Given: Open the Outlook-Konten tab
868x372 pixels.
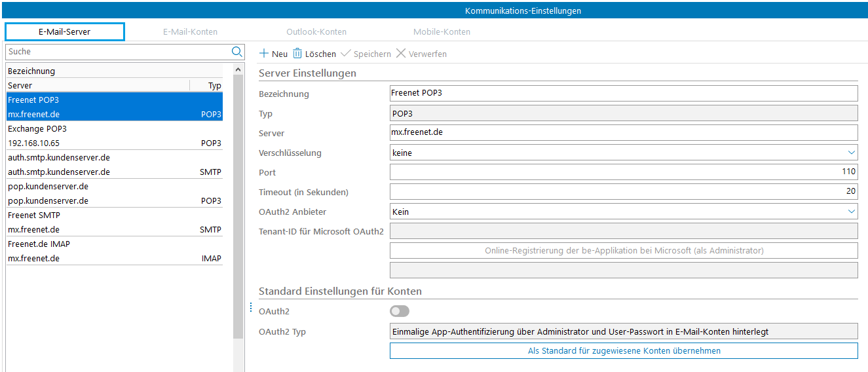Looking at the screenshot, I should point(316,31).
